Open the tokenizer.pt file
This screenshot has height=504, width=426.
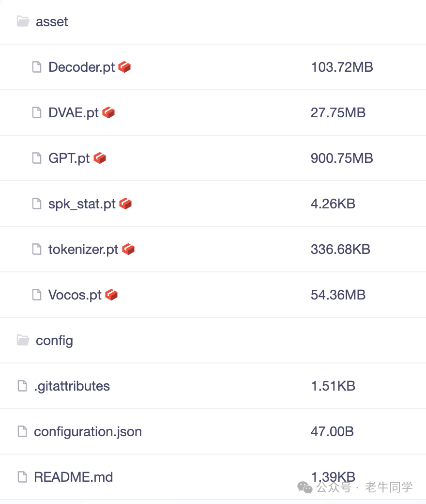point(83,250)
